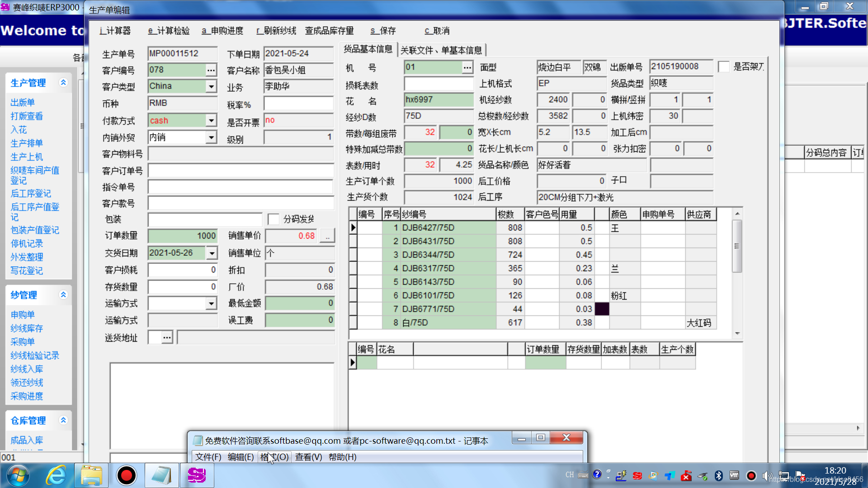Screen dimensions: 868x488
Task: Toggle 分码发货 checkbox
Action: point(274,219)
